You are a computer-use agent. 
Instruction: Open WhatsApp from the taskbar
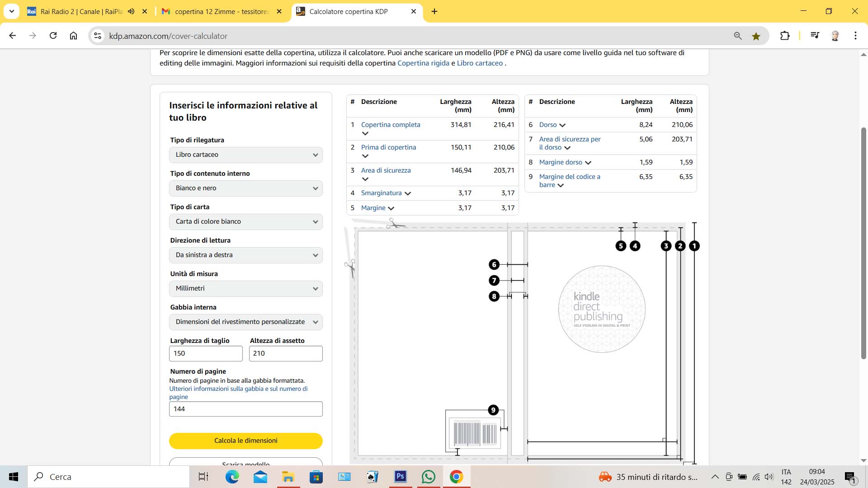(x=428, y=477)
